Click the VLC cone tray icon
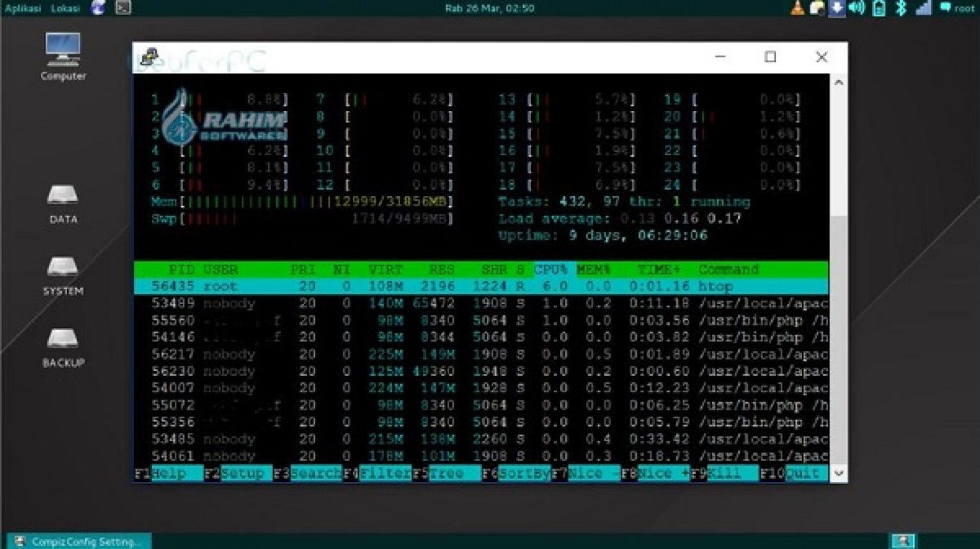This screenshot has width=980, height=549. (x=798, y=8)
